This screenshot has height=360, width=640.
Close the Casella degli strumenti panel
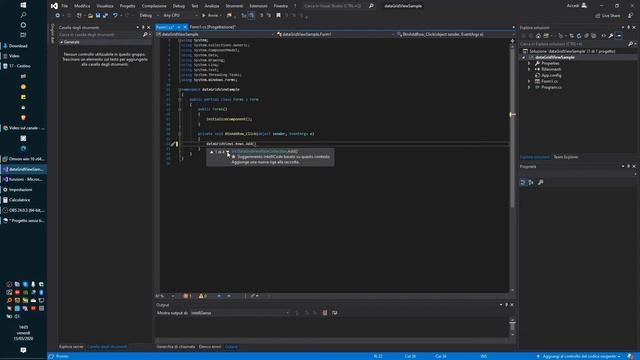tap(148, 27)
